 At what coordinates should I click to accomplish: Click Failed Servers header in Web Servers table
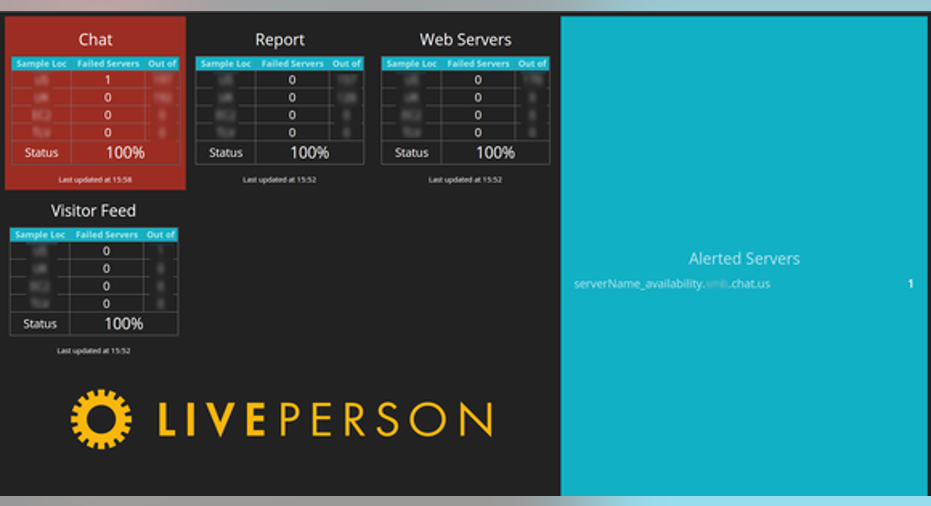pyautogui.click(x=478, y=64)
